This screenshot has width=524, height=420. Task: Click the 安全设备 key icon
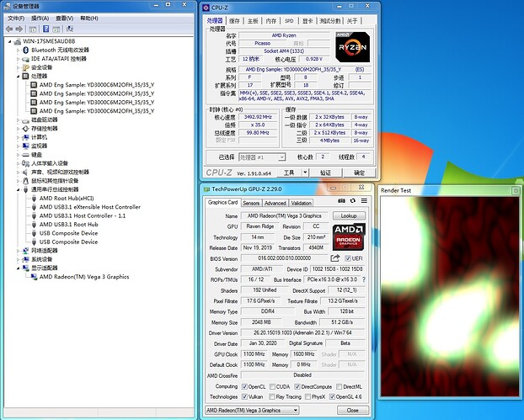tap(26, 67)
